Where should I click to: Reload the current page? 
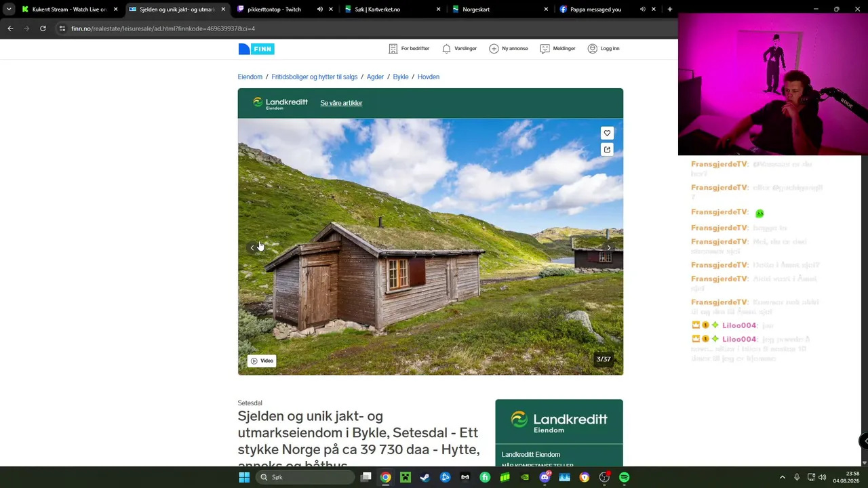(43, 28)
